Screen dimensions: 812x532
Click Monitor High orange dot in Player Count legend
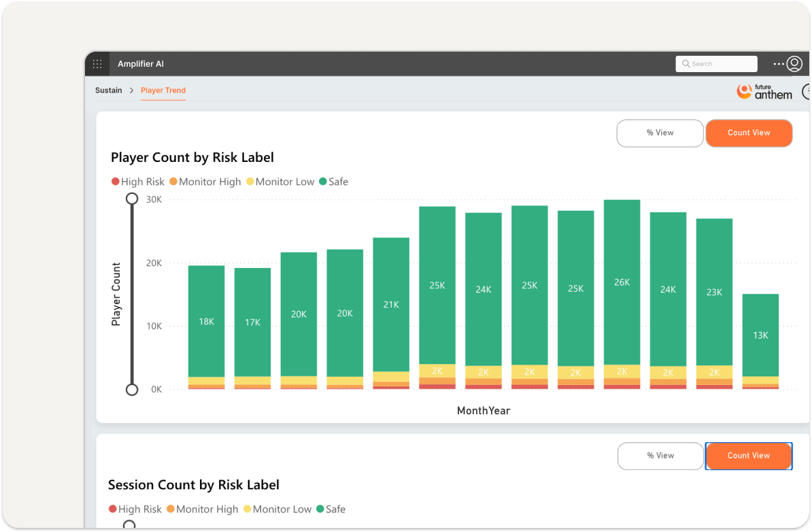point(173,182)
